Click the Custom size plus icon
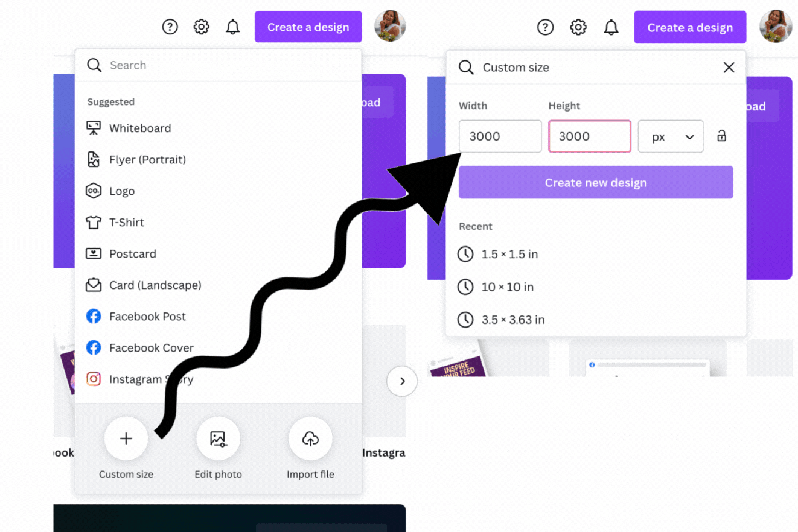Screen dimensions: 798x532 click(x=126, y=439)
